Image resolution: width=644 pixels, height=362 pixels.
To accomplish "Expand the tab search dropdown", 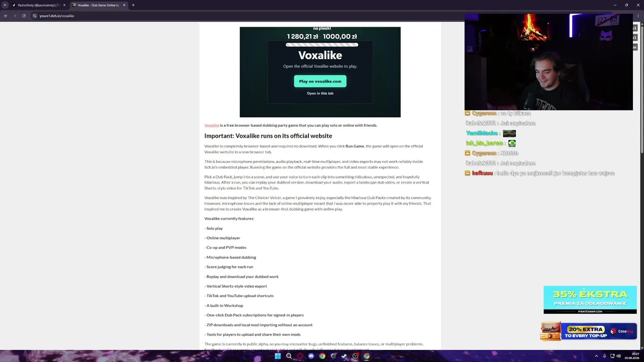I will 5,5.
